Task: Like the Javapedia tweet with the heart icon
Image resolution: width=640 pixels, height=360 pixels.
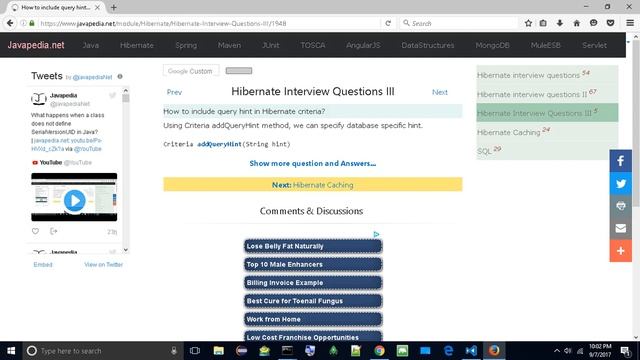Action: point(36,231)
